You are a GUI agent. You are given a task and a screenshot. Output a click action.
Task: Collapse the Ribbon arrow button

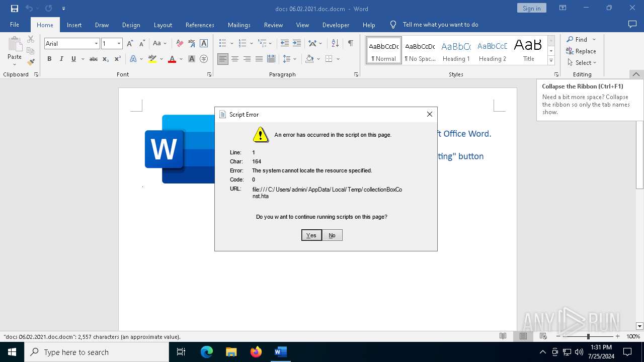[x=636, y=74]
